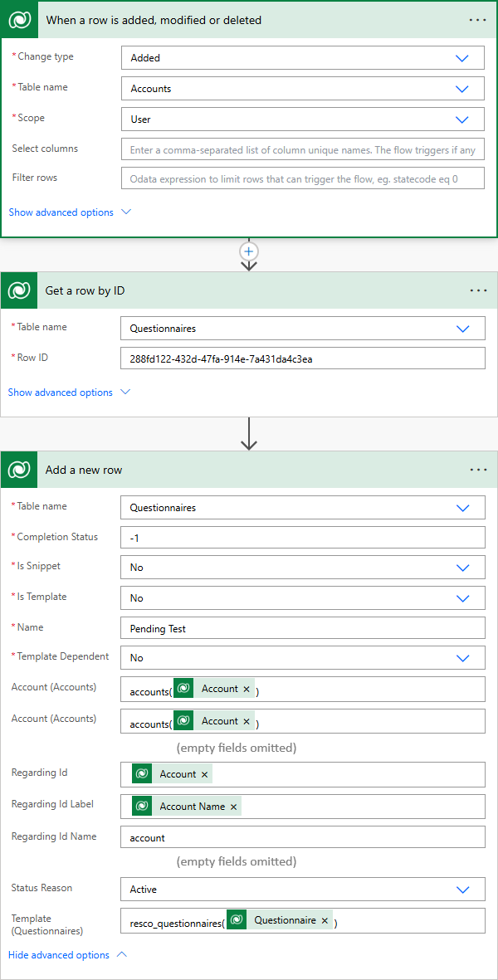Open Is Snippet dropdown
This screenshot has height=980, width=498.
pyautogui.click(x=303, y=568)
